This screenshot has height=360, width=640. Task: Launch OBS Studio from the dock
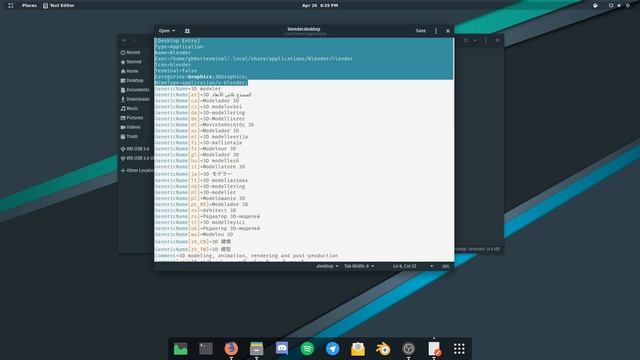[x=409, y=349]
